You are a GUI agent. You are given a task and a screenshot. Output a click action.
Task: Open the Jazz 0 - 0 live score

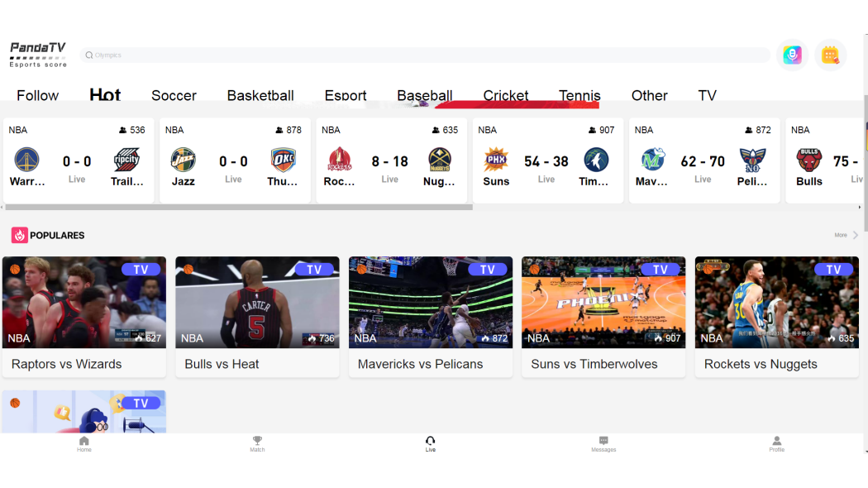(x=234, y=162)
